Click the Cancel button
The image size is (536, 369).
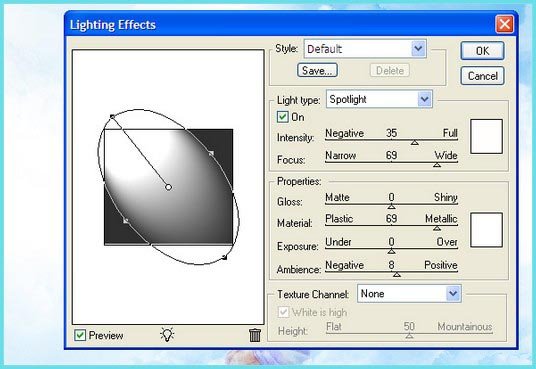482,76
